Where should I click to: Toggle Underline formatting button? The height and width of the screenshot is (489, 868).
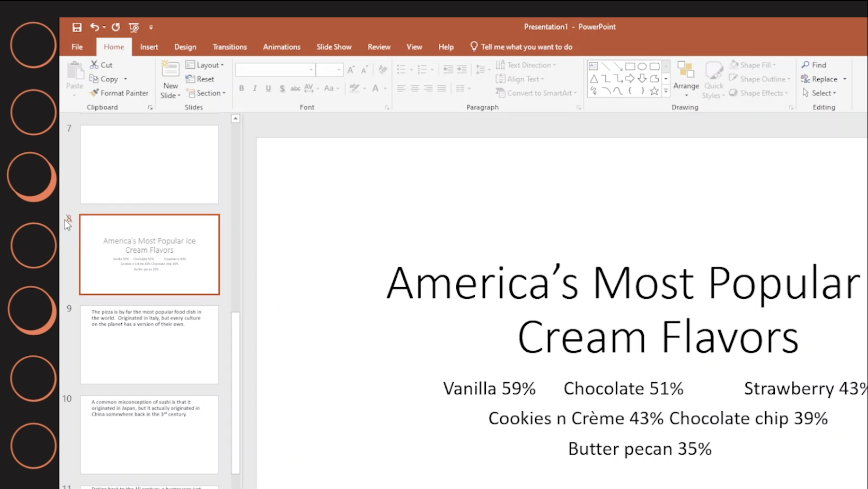click(268, 89)
